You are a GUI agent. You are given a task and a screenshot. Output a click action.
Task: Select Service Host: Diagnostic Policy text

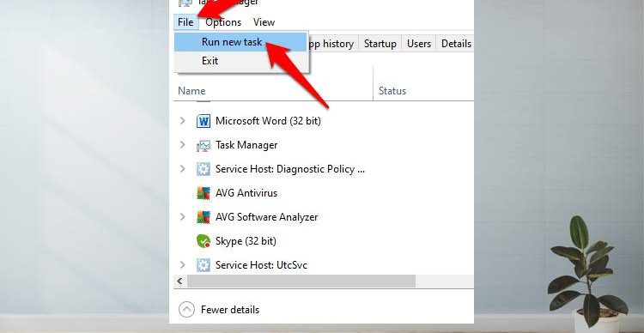coord(290,169)
